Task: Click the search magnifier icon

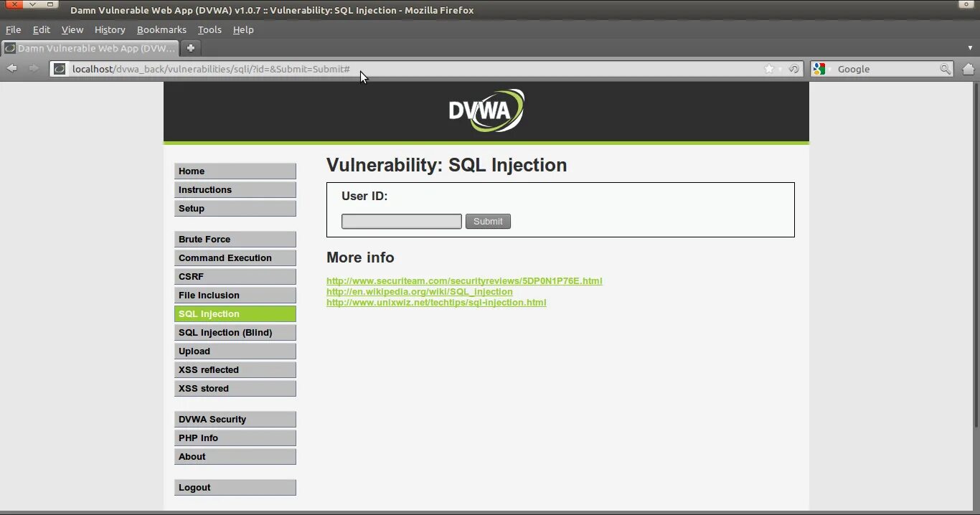Action: coord(946,69)
